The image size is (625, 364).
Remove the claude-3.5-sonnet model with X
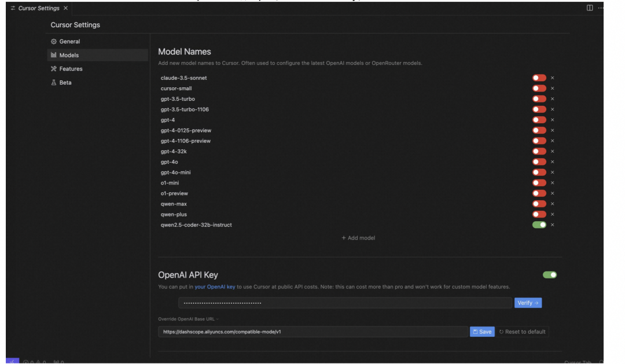pyautogui.click(x=552, y=78)
